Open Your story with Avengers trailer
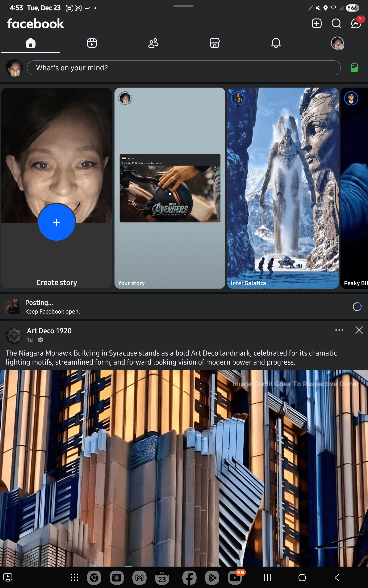This screenshot has width=368, height=588. pyautogui.click(x=170, y=188)
